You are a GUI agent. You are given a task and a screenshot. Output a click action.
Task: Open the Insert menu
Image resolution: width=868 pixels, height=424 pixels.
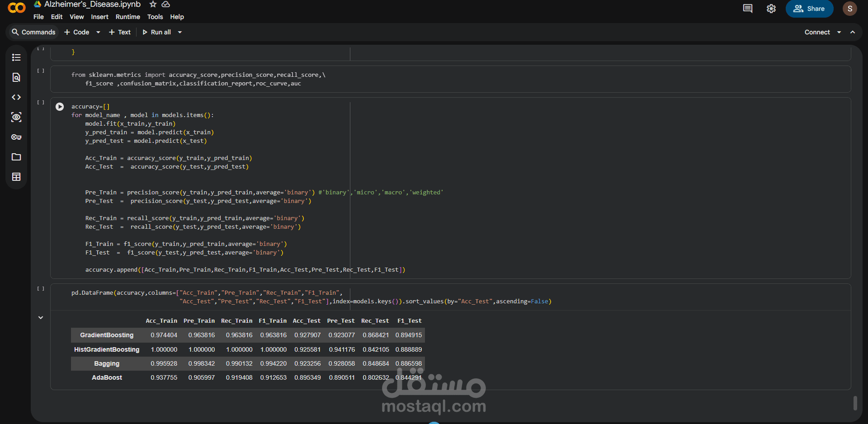(x=99, y=17)
